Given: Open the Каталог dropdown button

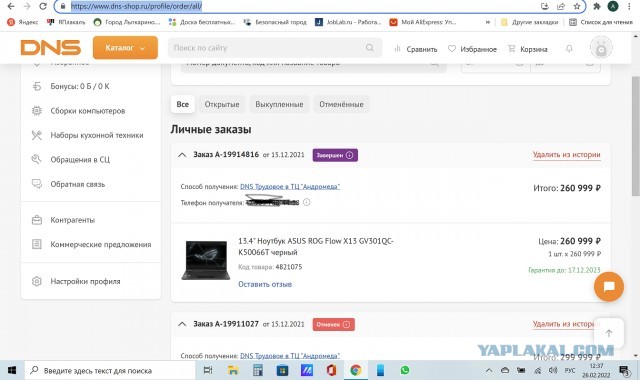Looking at the screenshot, I should (125, 48).
